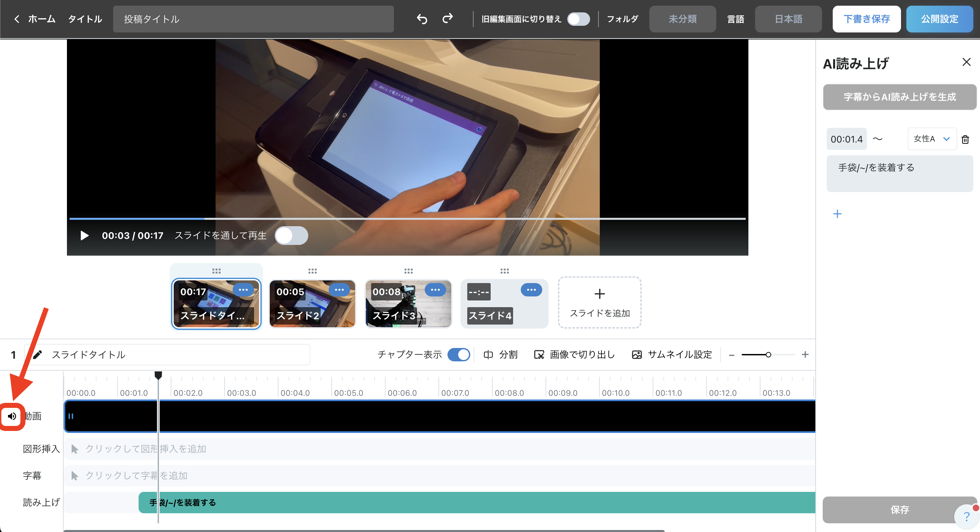Open スライド4 three-dot menu
Screen dimensions: 980x532
pos(531,290)
